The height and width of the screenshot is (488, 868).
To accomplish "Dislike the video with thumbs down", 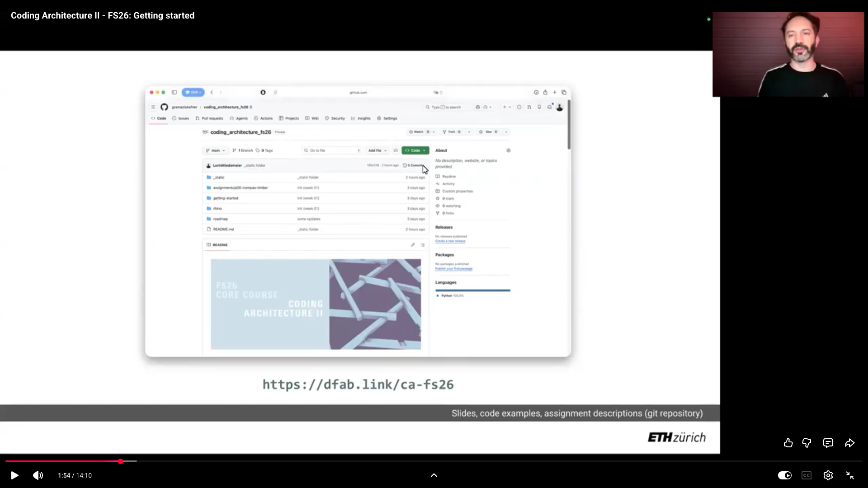I will tap(807, 443).
